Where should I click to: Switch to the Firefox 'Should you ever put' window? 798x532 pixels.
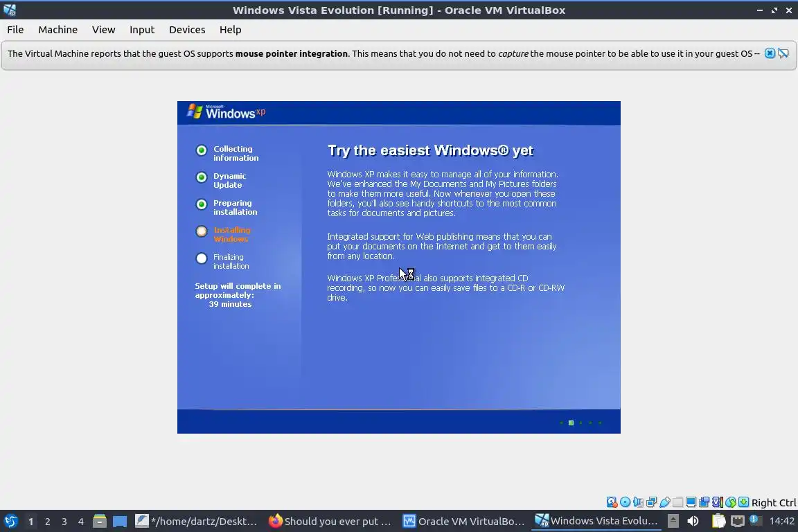click(330, 521)
